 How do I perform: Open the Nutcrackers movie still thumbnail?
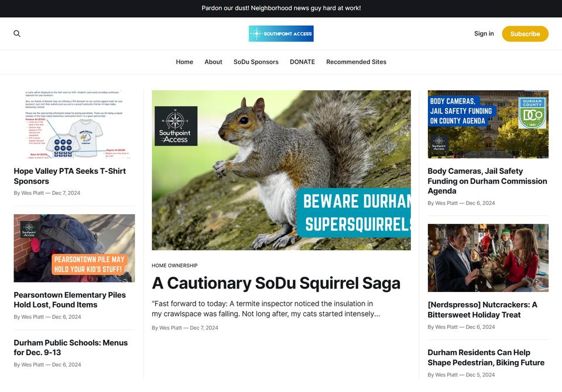(x=488, y=258)
